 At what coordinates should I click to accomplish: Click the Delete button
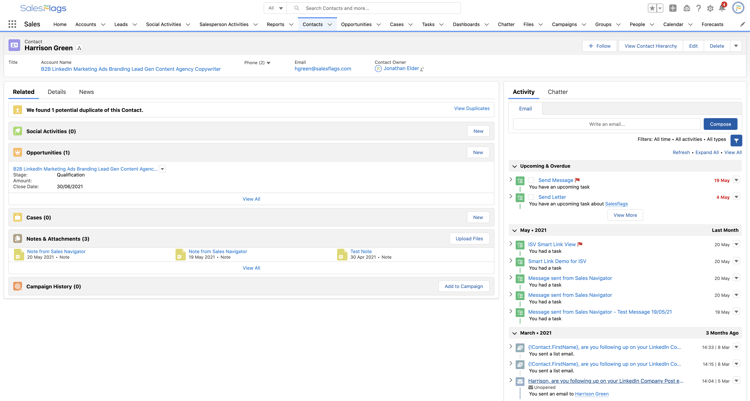click(x=717, y=46)
